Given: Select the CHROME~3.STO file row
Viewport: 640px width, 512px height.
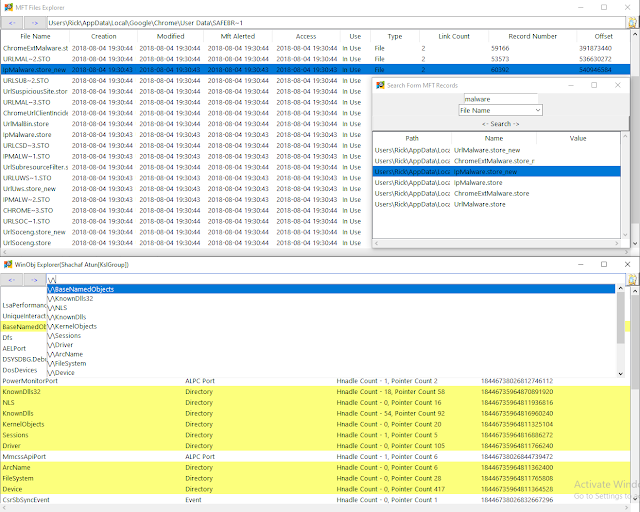Looking at the screenshot, I should coord(187,210).
